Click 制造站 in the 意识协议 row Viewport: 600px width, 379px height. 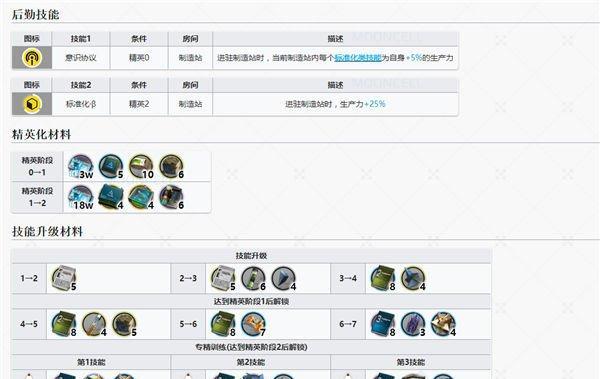[190, 58]
